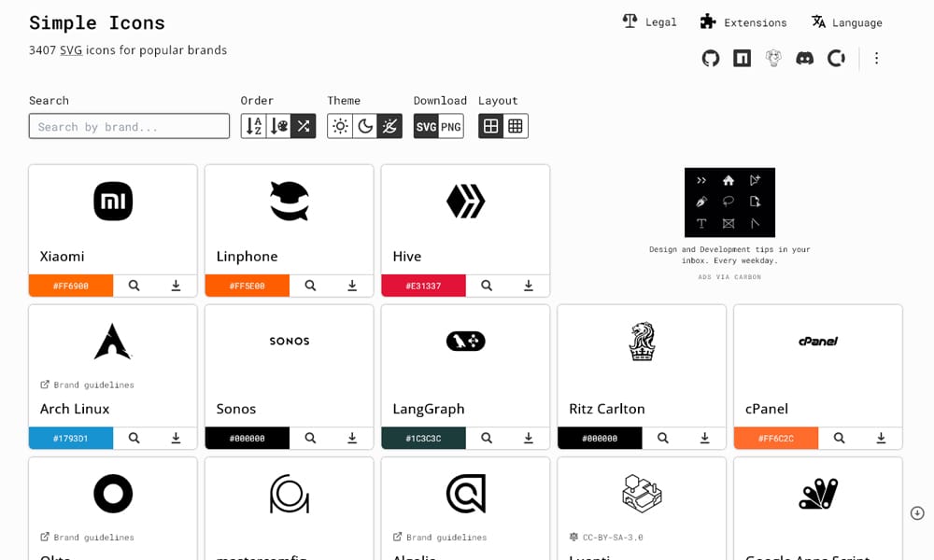Viewport: 934px width, 560px height.
Task: Preview the Linphone icon with magnifier
Action: coord(310,286)
